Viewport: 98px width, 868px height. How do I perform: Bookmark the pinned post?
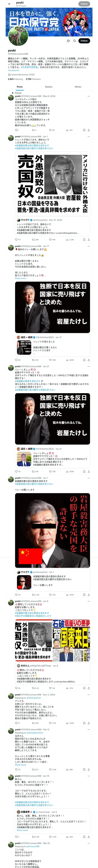(x=84, y=130)
